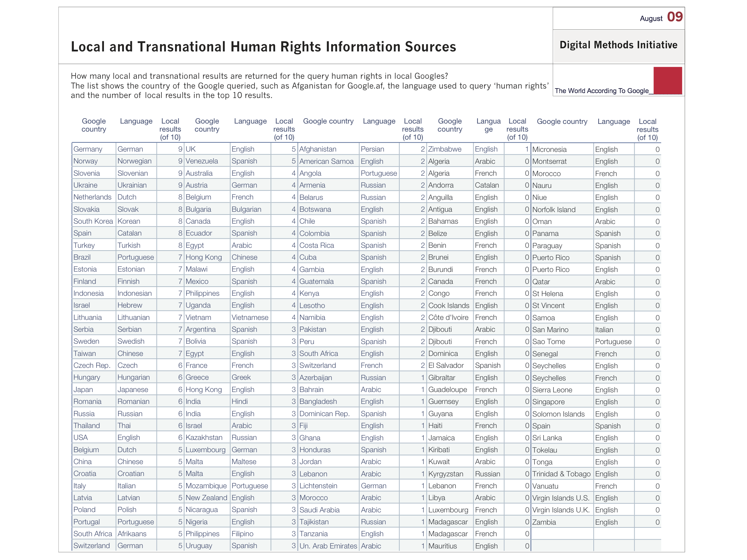
Task: Select the 'Afrikaans' language cell
Action: (136, 534)
